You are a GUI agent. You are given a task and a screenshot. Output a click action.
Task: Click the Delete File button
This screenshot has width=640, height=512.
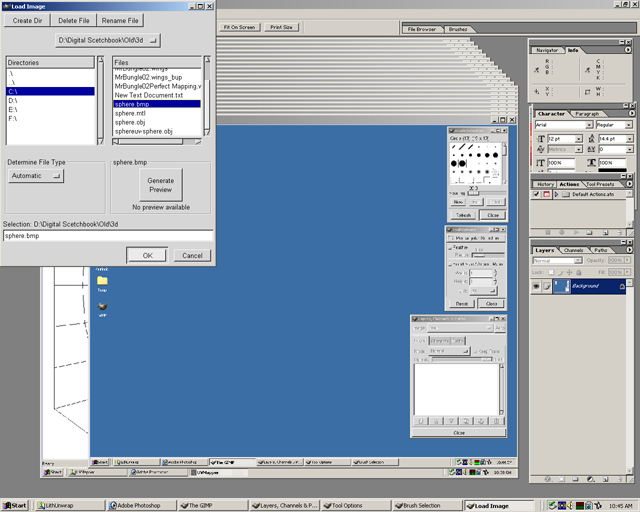tap(73, 20)
